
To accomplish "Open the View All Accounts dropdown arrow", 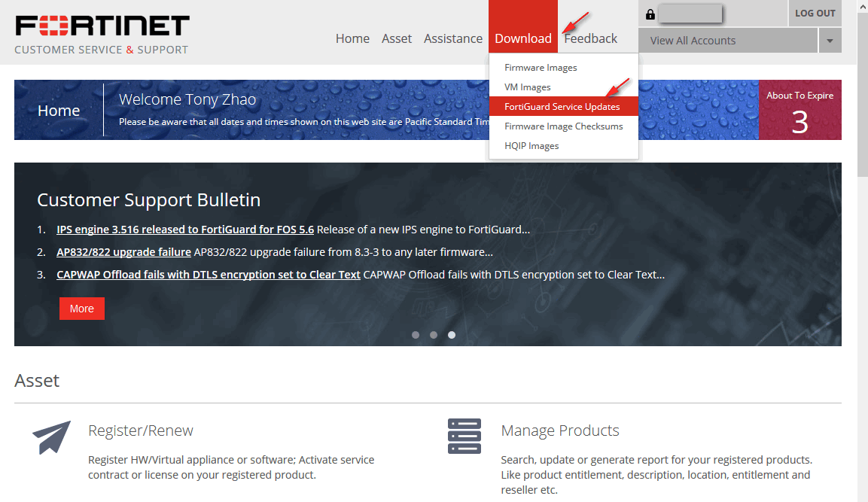I will coord(830,41).
